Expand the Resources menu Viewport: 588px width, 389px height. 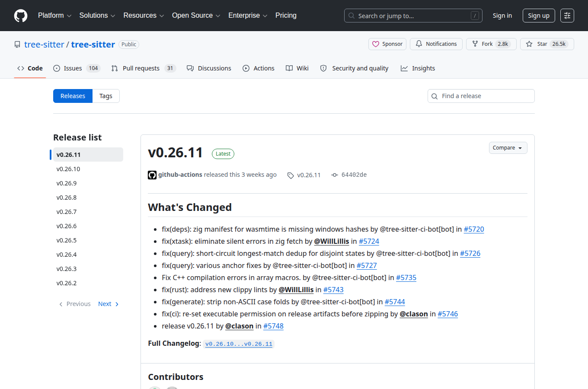[144, 16]
